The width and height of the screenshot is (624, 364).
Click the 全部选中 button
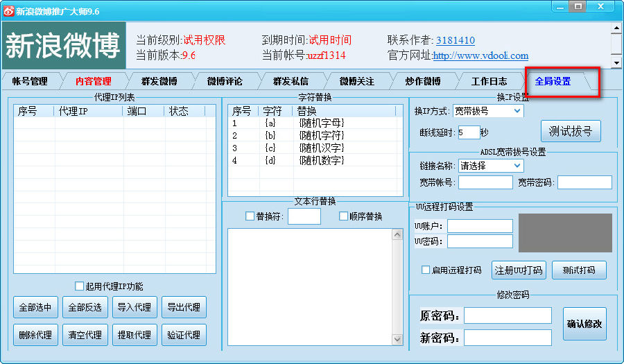35,307
